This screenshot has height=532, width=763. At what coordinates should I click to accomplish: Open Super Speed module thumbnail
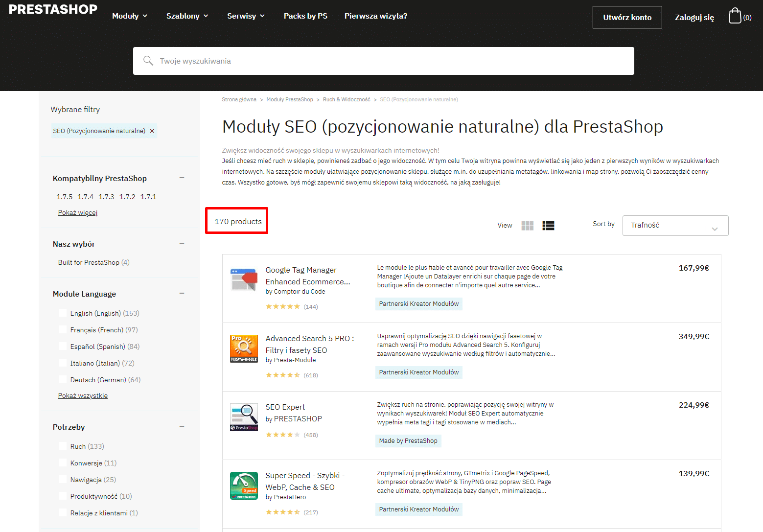pos(244,486)
